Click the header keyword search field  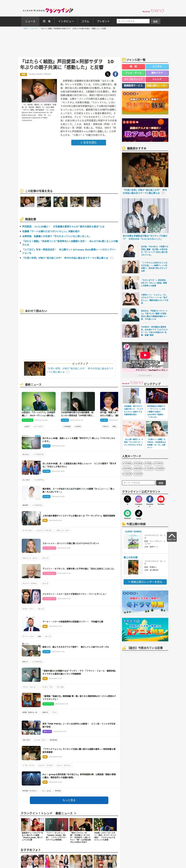click(133, 21)
